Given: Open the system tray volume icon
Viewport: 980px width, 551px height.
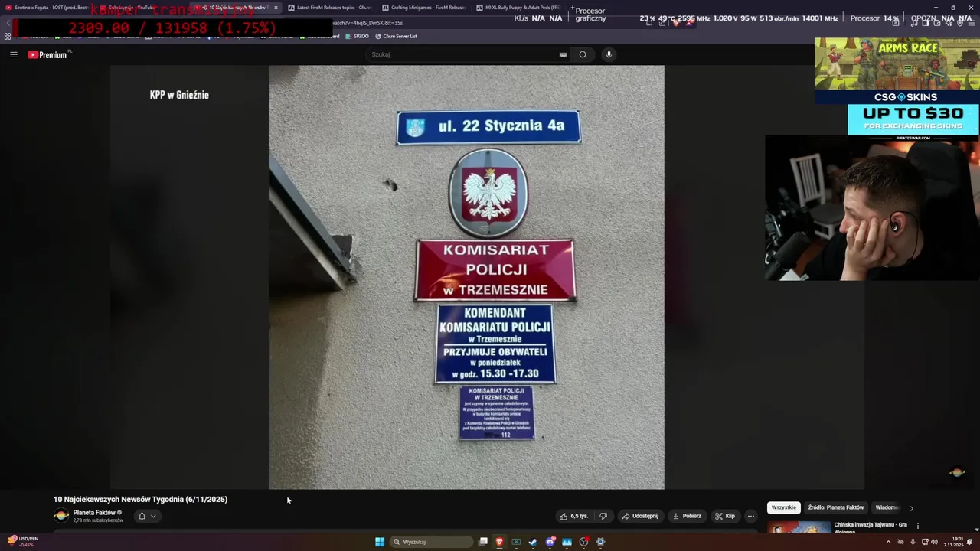Looking at the screenshot, I should [935, 542].
